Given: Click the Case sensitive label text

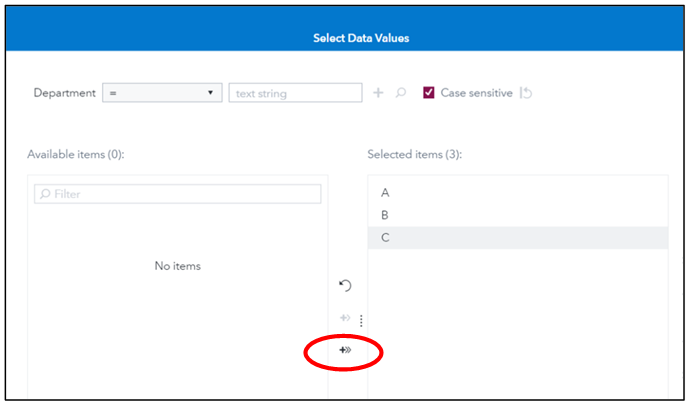Looking at the screenshot, I should [x=476, y=93].
